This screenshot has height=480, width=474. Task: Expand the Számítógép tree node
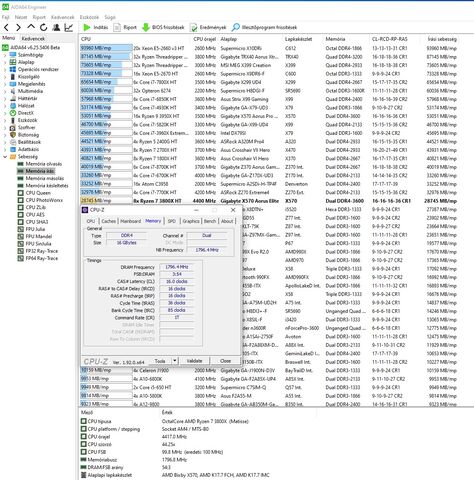(5, 55)
